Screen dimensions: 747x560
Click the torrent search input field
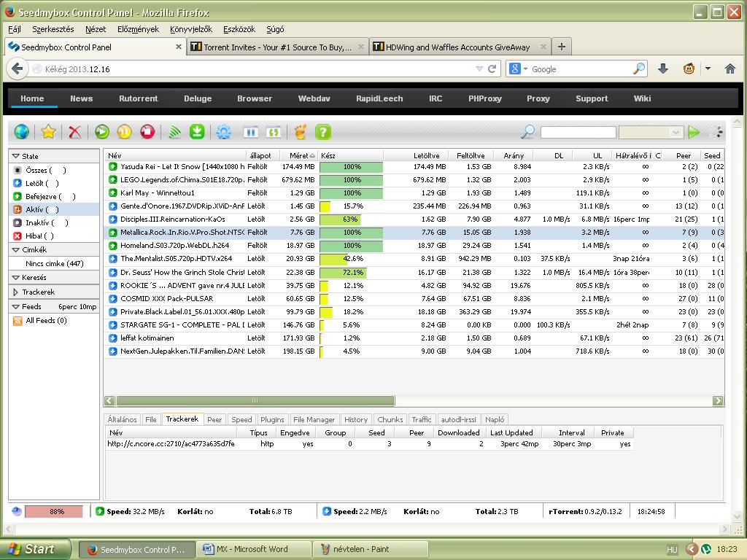[x=578, y=132]
